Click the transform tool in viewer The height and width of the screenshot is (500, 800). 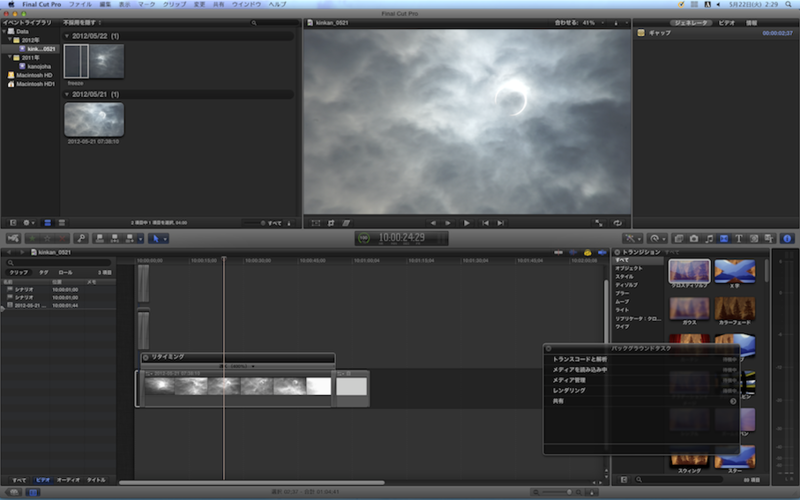[x=316, y=223]
